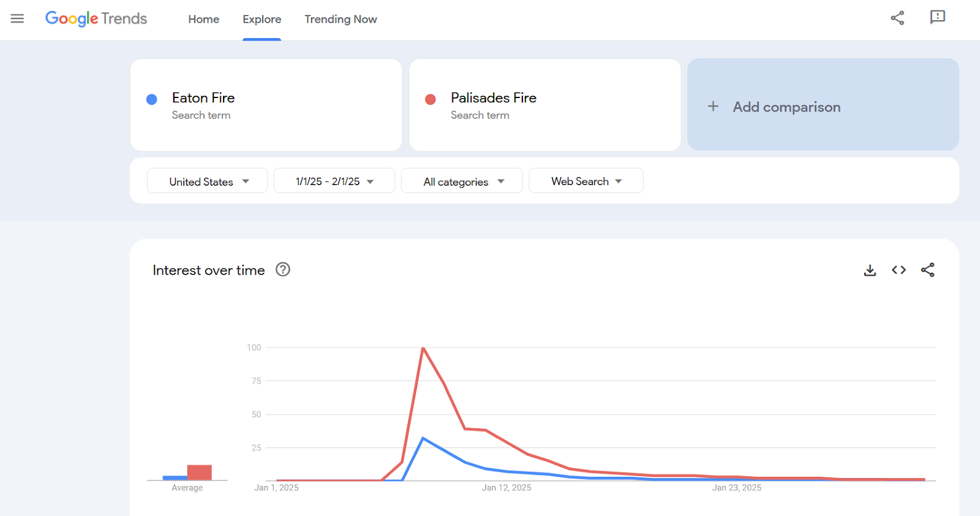The image size is (980, 516).
Task: Open the send feedback icon
Action: point(937,17)
